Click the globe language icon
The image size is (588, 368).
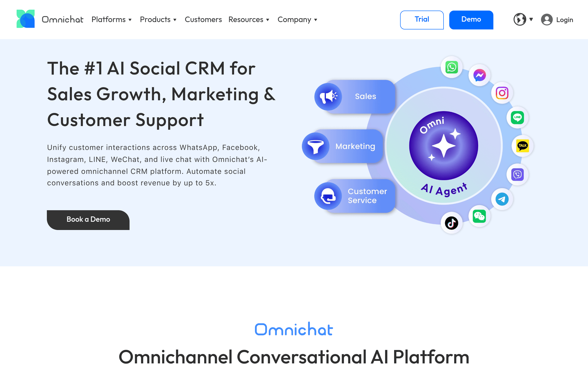click(520, 20)
